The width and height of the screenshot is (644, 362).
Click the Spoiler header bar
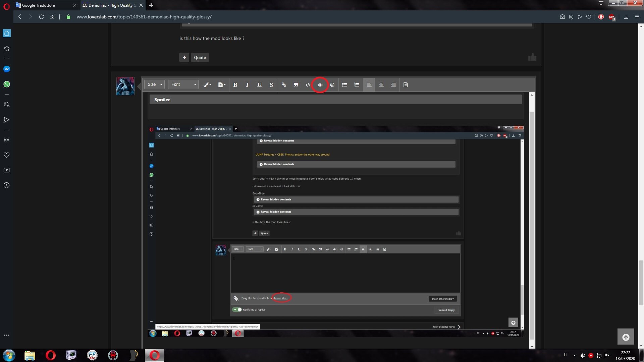pyautogui.click(x=335, y=100)
